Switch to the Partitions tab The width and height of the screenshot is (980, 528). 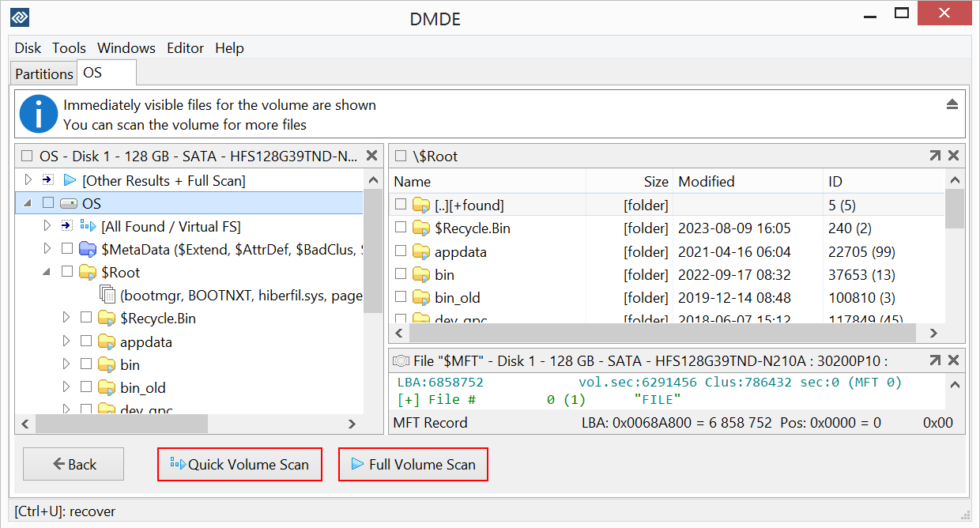click(x=44, y=74)
